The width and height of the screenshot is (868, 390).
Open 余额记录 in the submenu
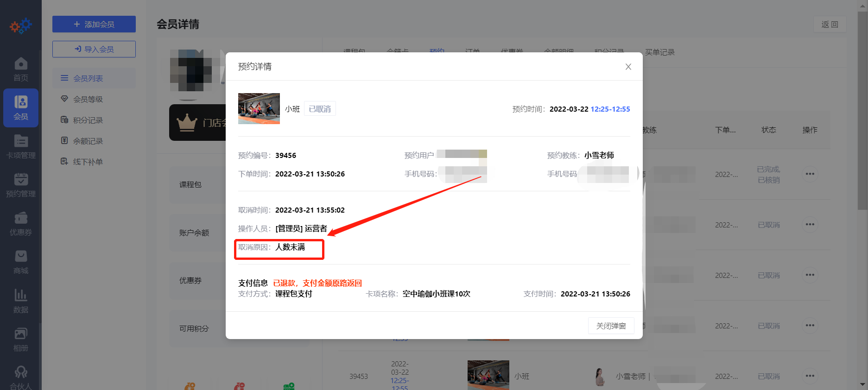[88, 141]
